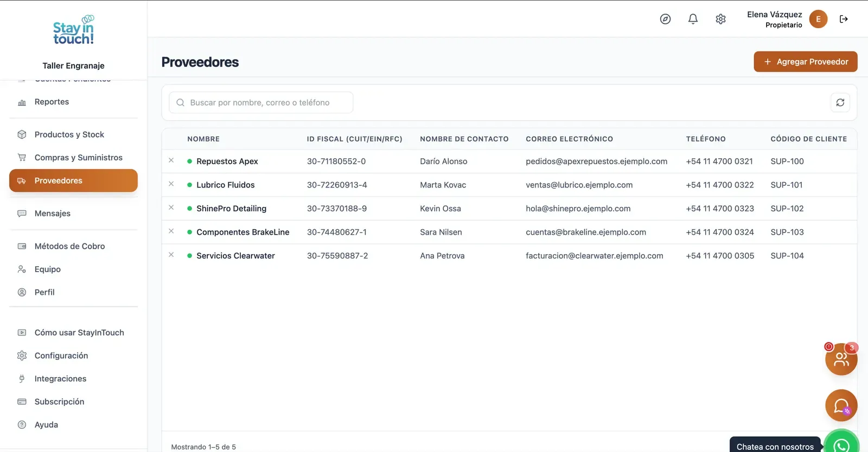The image size is (868, 452).
Task: Open Configuración in the sidebar
Action: tap(73, 356)
